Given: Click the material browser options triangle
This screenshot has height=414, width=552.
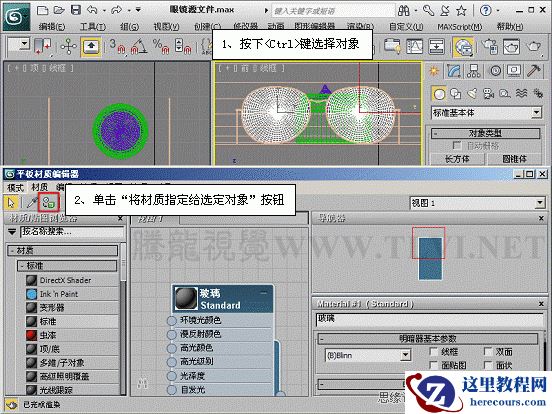Looking at the screenshot, I should tap(12, 232).
